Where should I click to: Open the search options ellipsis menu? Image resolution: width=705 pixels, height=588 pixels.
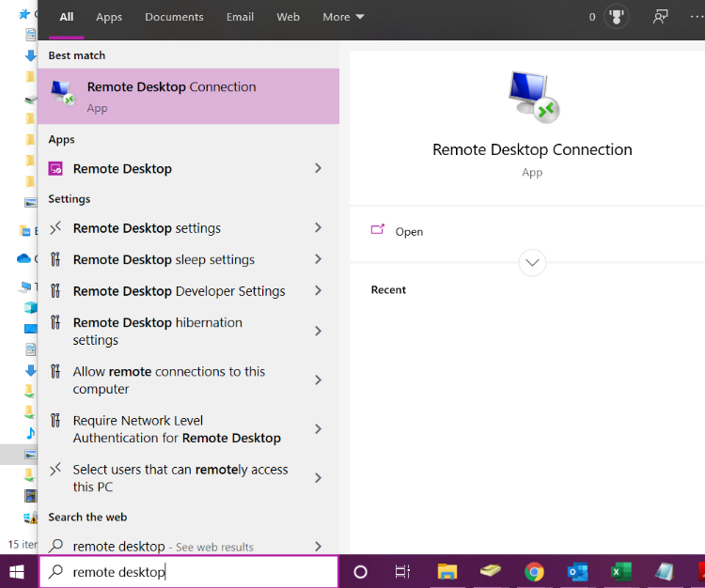click(x=697, y=17)
